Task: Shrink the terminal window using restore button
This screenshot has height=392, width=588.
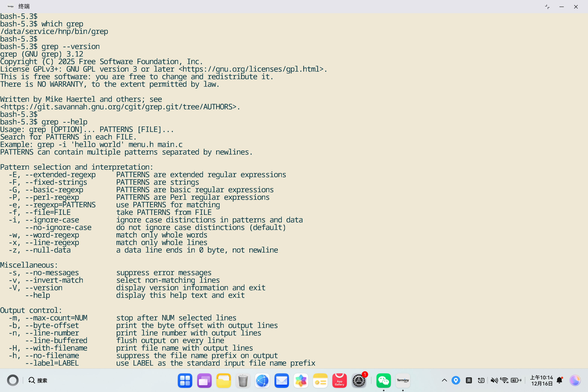Action: (x=547, y=7)
